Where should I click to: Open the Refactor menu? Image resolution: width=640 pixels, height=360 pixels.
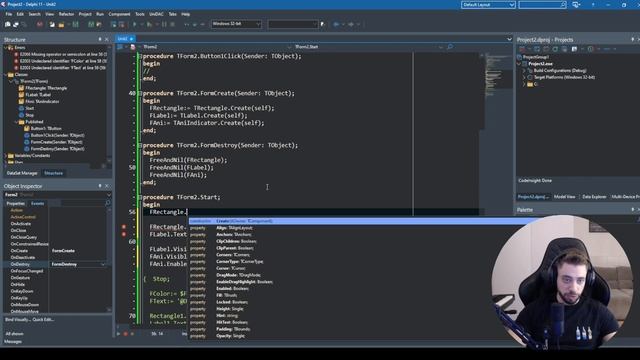tap(66, 14)
